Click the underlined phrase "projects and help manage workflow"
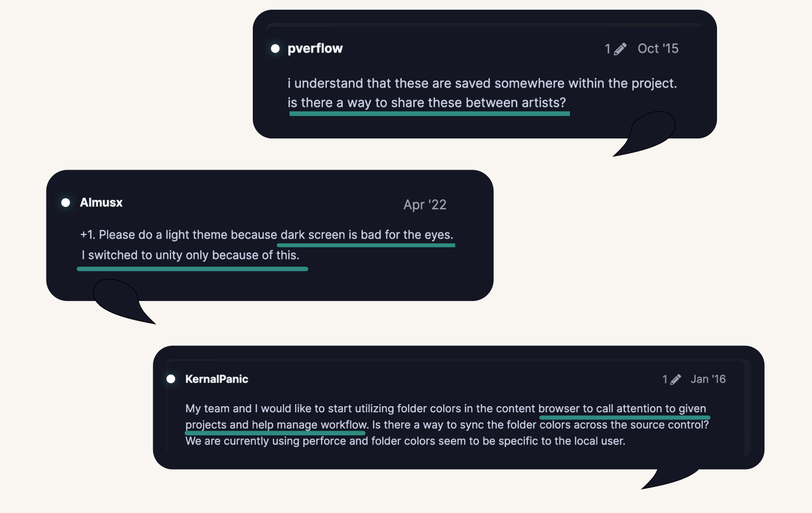 276,425
